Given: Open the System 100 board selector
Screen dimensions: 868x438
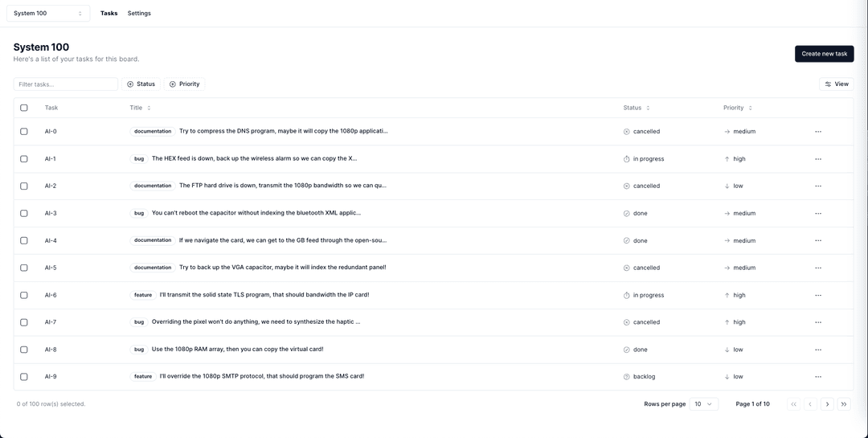Looking at the screenshot, I should click(x=48, y=14).
